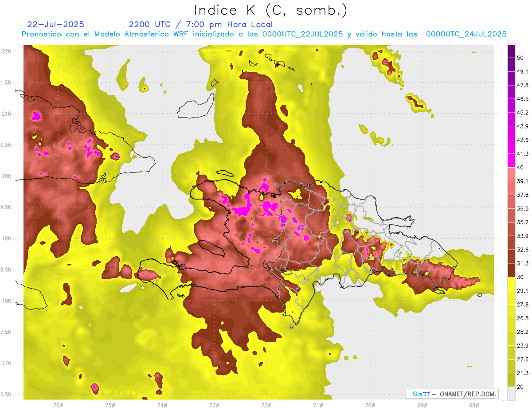Screen dimensions: 532x411
Task: Click the bright magenta swatch above the 40 label
Action: [511, 160]
